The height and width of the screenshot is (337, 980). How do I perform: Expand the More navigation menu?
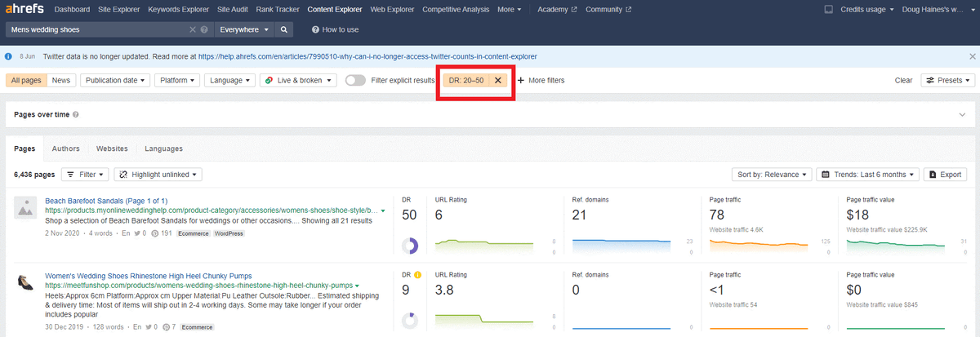click(x=509, y=10)
